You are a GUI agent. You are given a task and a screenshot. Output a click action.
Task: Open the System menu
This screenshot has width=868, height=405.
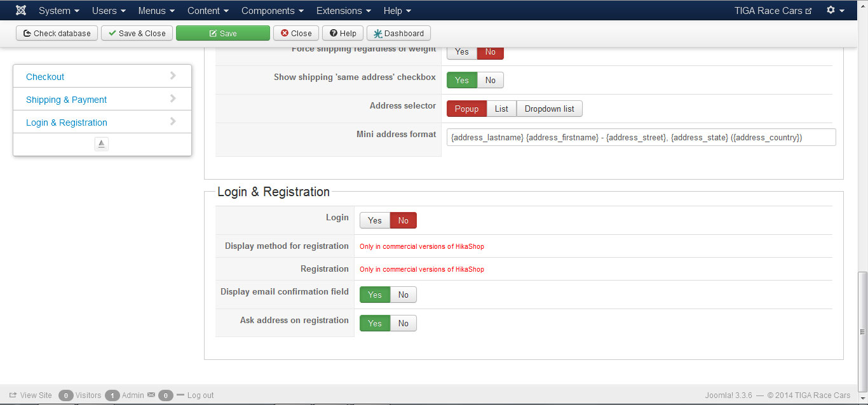(59, 10)
